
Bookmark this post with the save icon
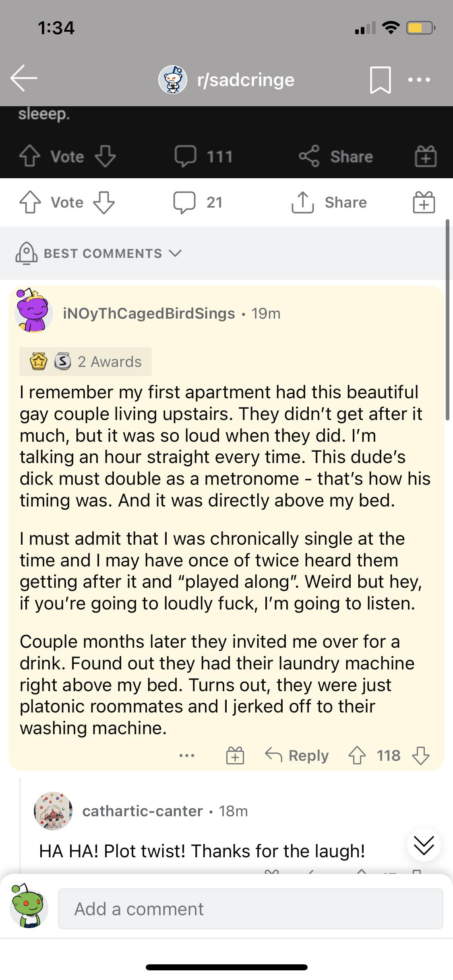click(x=380, y=80)
